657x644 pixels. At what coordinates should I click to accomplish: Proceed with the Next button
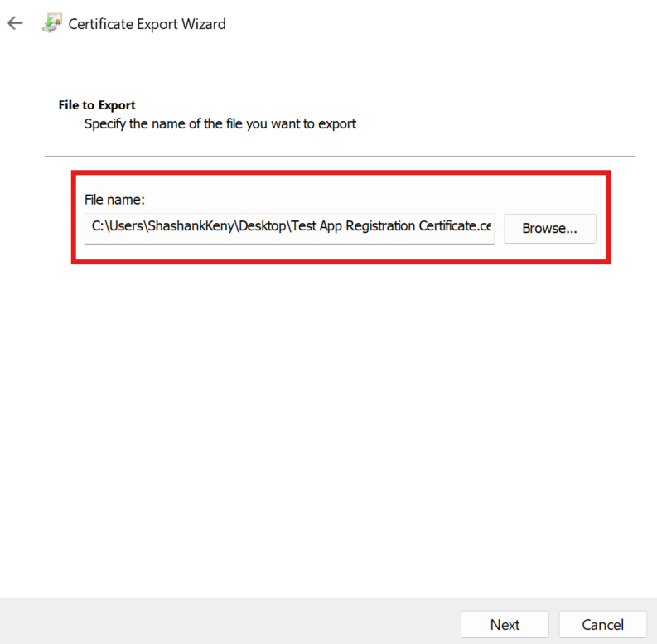(505, 625)
